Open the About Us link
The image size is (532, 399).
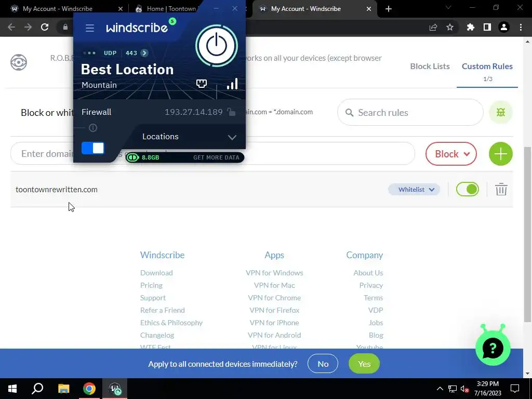(x=368, y=273)
